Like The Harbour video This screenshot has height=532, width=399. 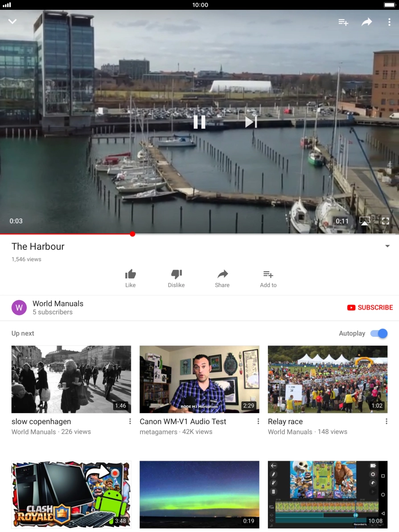coord(130,278)
